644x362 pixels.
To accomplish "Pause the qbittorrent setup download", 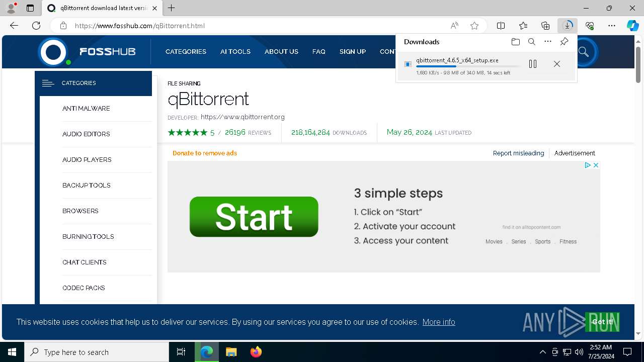I will pos(533,64).
